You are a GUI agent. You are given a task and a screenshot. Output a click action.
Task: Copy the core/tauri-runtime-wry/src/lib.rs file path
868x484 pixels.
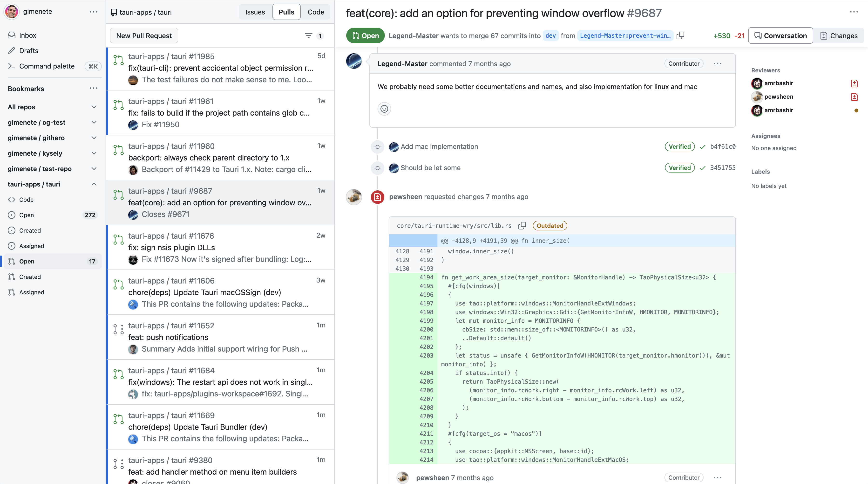pyautogui.click(x=522, y=226)
